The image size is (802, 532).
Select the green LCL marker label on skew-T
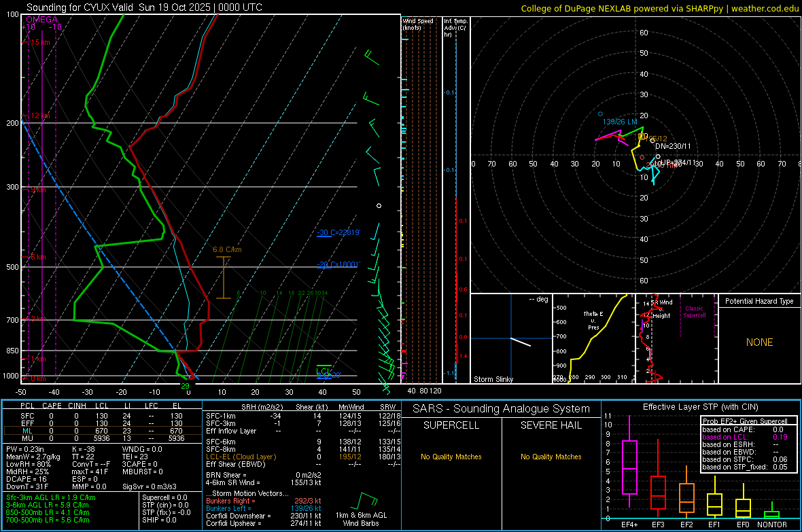coord(324,372)
